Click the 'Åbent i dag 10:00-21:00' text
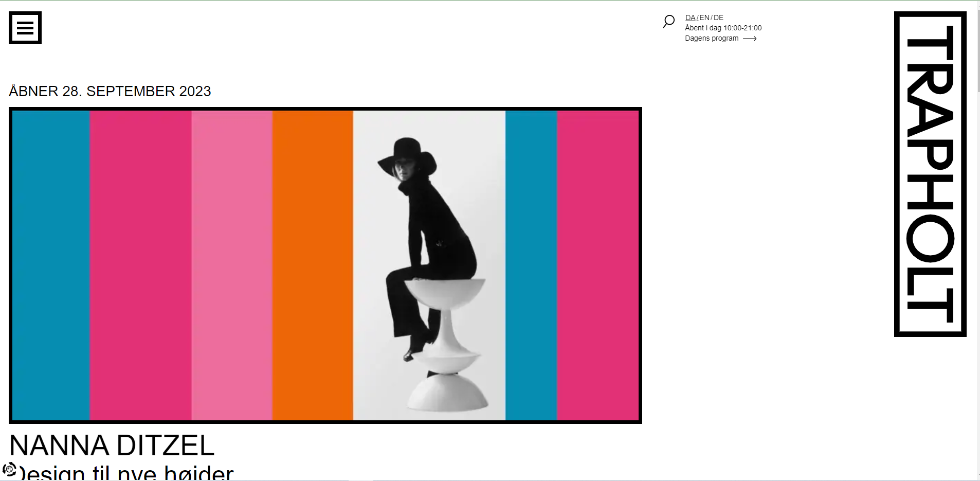The image size is (980, 481). (x=723, y=28)
